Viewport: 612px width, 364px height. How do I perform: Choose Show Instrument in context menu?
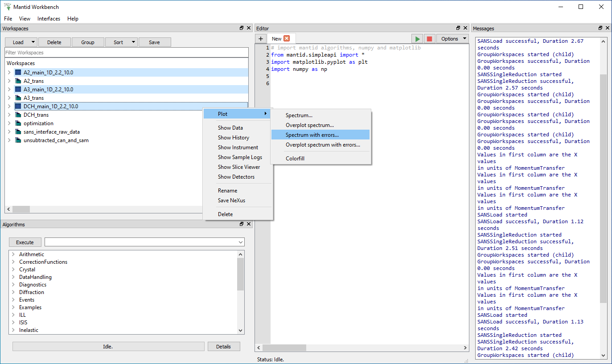click(x=238, y=147)
